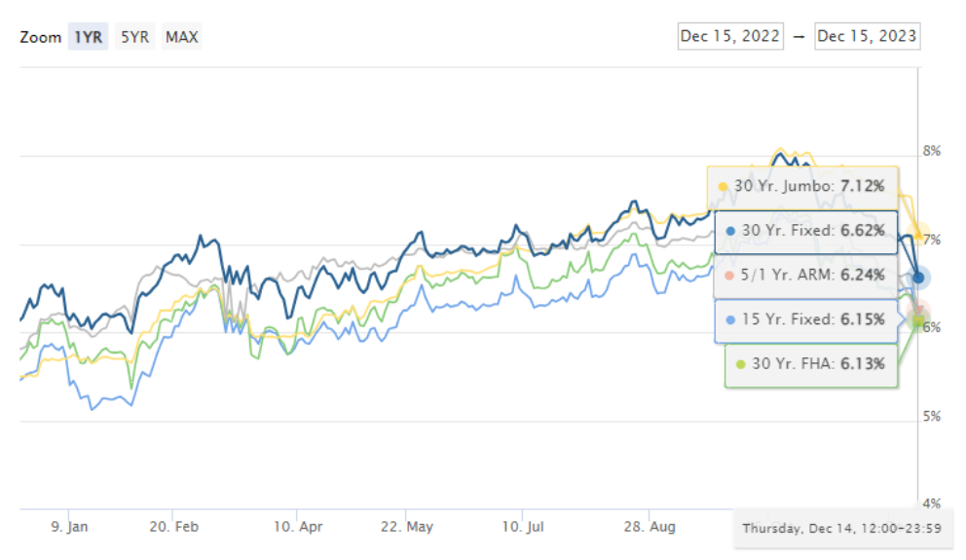The width and height of the screenshot is (966, 560).
Task: Click the 20. Feb x-axis label
Action: (x=173, y=527)
